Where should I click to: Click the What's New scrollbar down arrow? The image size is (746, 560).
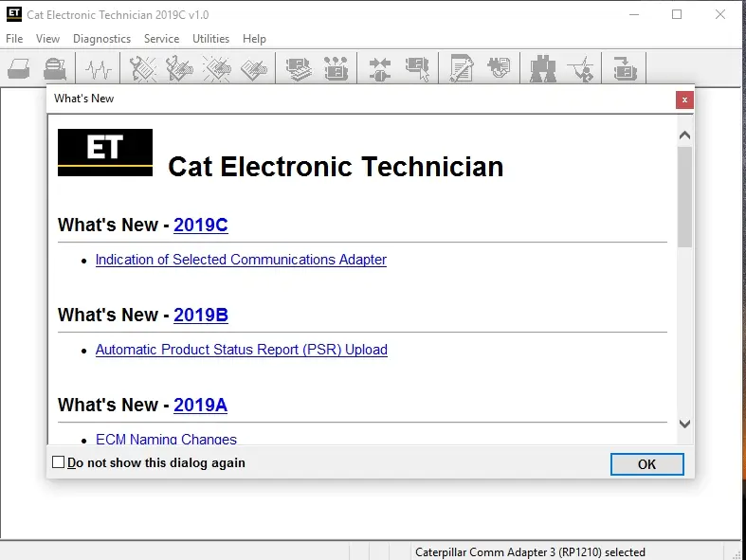[684, 425]
